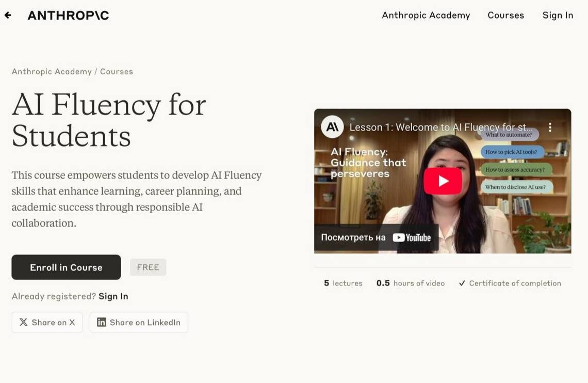Open Anthropic Academy in the top navigation
Viewport: 588px width, 383px height.
[x=426, y=15]
